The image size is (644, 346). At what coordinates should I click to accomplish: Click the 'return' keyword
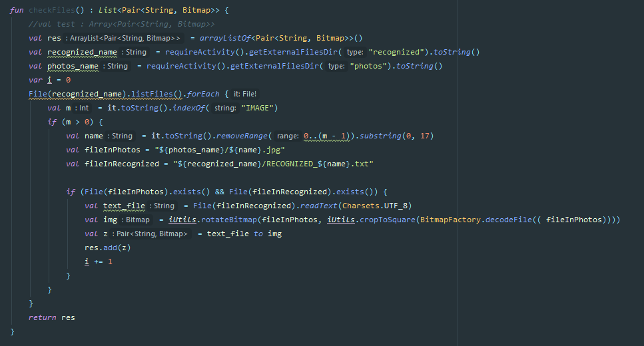click(x=43, y=317)
